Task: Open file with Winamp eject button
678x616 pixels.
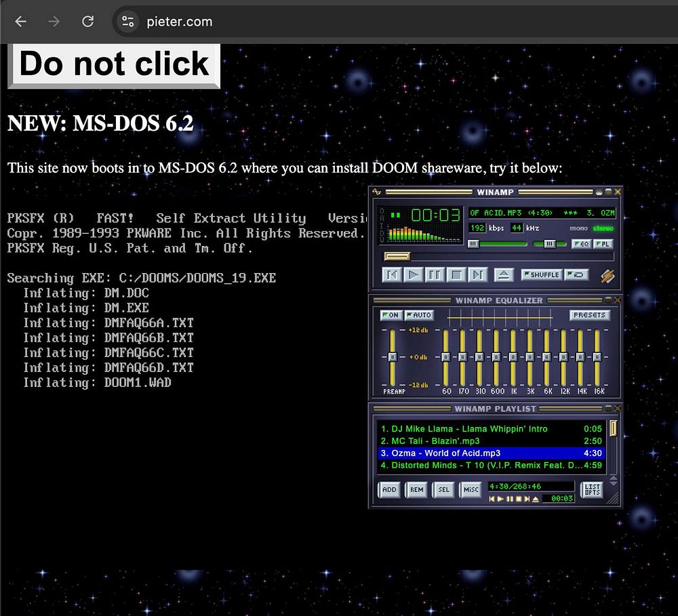Action: pyautogui.click(x=504, y=275)
